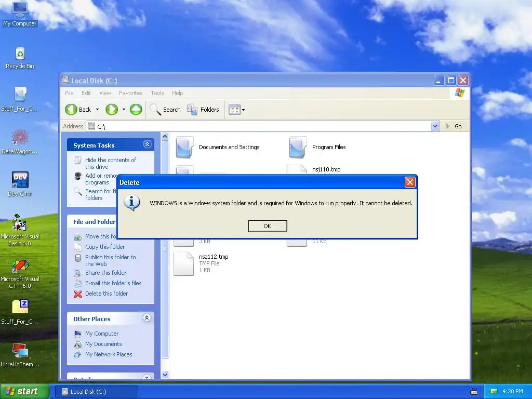
Task: Select nsj110.tmp file name
Action: pyautogui.click(x=326, y=169)
